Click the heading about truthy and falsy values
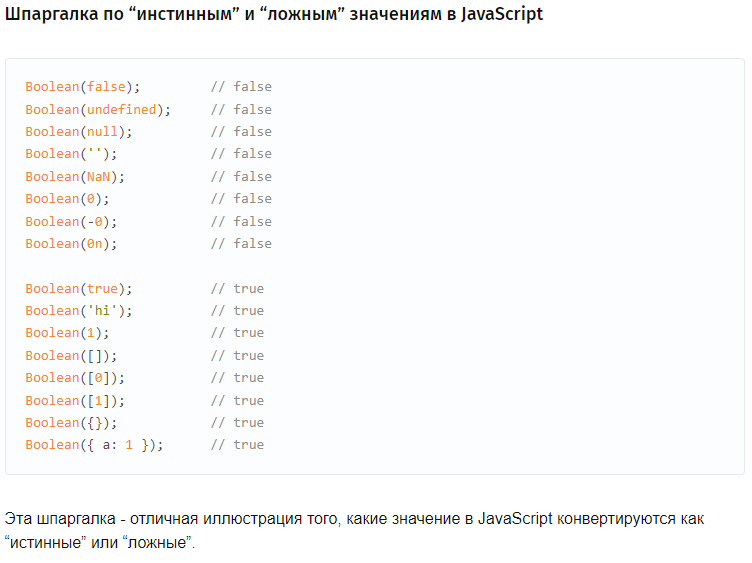The height and width of the screenshot is (563, 752). (274, 14)
